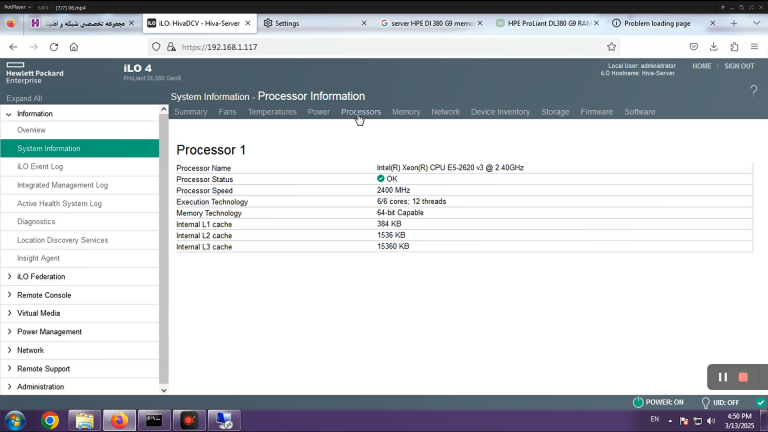This screenshot has width=768, height=432.
Task: Open the browser home page icon
Action: (x=74, y=47)
